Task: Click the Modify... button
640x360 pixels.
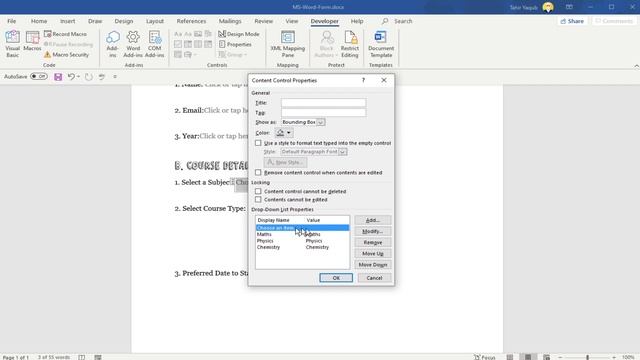Action: (x=373, y=231)
